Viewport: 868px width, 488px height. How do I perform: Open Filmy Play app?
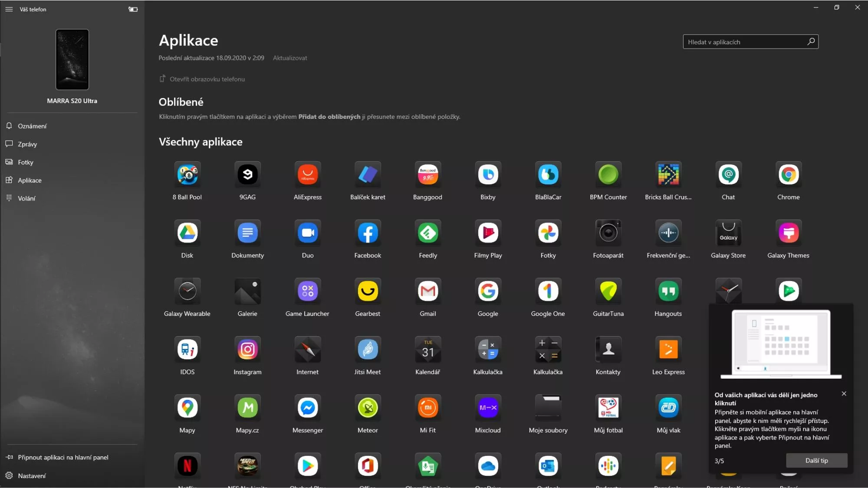[488, 233]
